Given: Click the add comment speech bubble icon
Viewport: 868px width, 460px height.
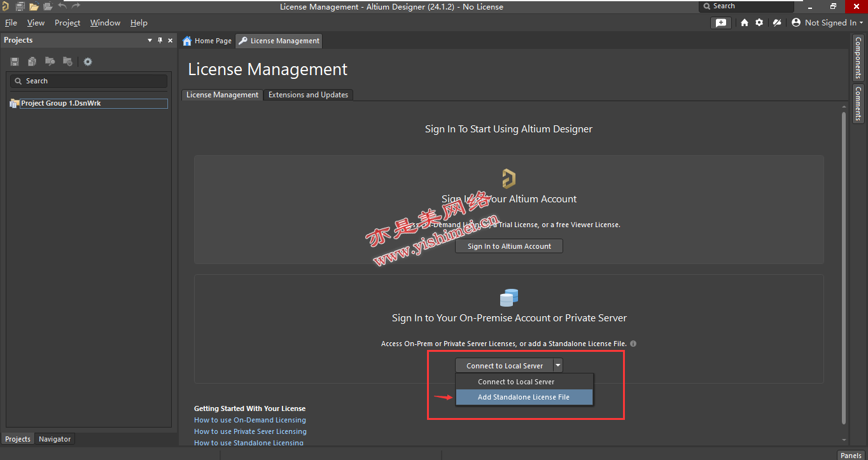Looking at the screenshot, I should (x=720, y=22).
